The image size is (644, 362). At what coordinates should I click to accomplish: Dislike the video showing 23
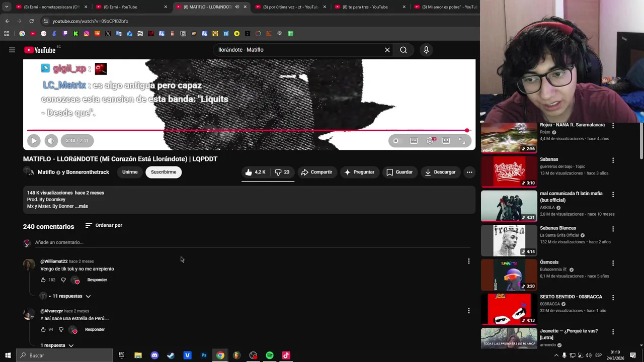coord(282,172)
